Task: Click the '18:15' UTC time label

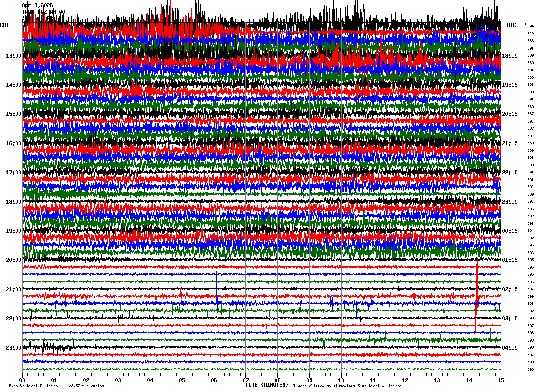Action: click(509, 56)
